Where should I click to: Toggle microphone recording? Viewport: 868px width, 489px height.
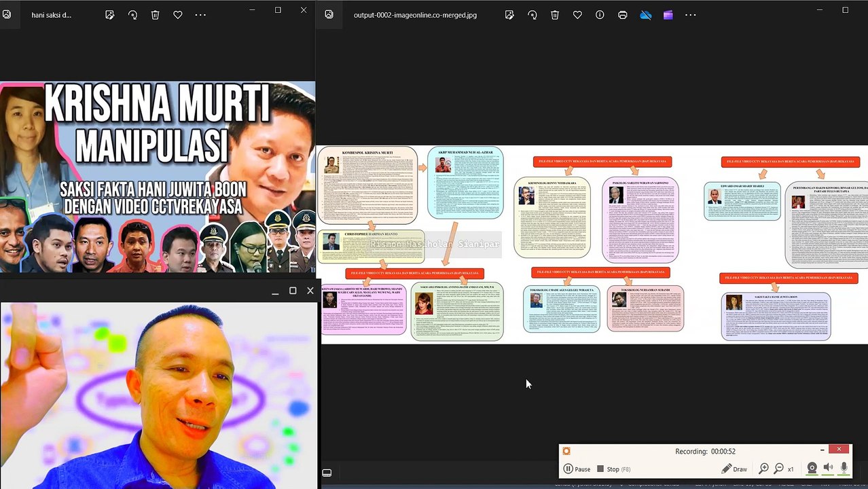[844, 468]
